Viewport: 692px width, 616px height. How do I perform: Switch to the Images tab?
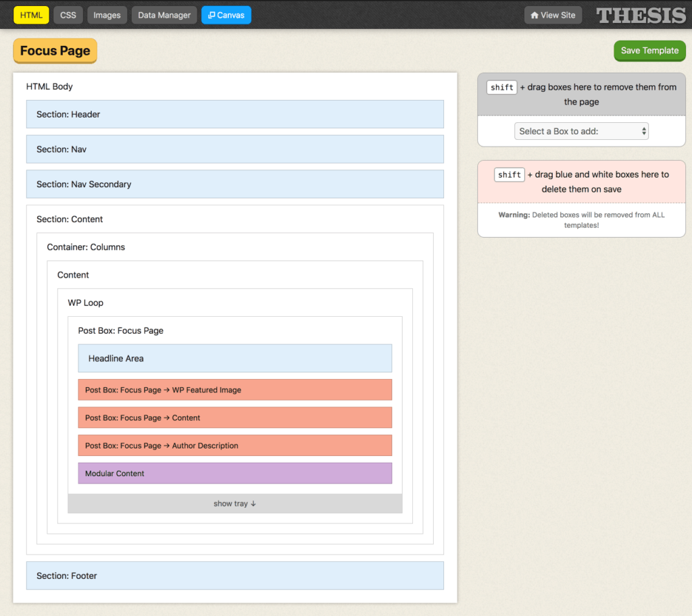[107, 14]
